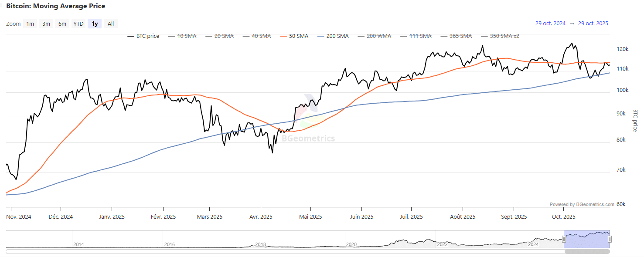Hide the blue 200 SMA line
This screenshot has height=257, width=644.
tap(337, 36)
